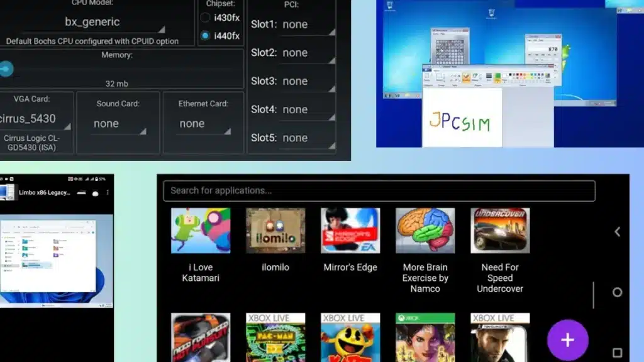Tap the Android home circle button
This screenshot has height=362, width=644.
[x=617, y=292]
